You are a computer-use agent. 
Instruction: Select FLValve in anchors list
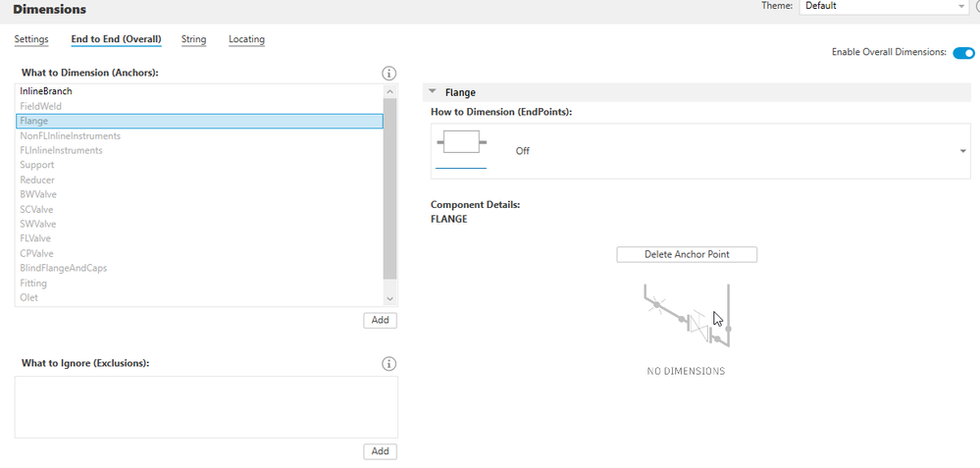[x=199, y=238]
